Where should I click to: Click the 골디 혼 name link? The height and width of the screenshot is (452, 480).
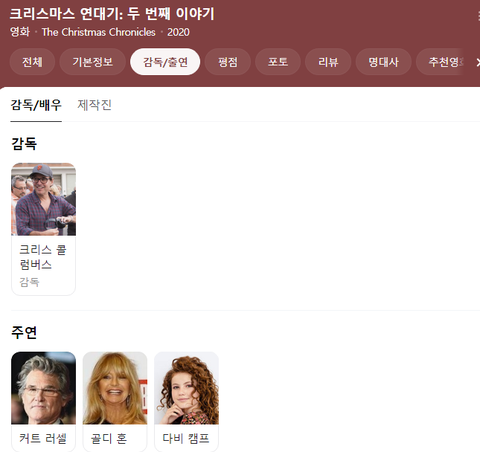pyautogui.click(x=109, y=438)
